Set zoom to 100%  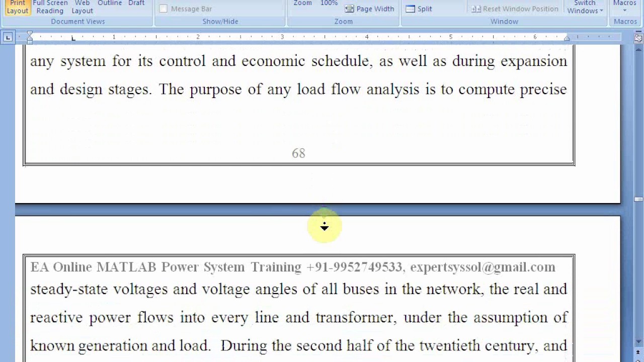[x=329, y=3]
